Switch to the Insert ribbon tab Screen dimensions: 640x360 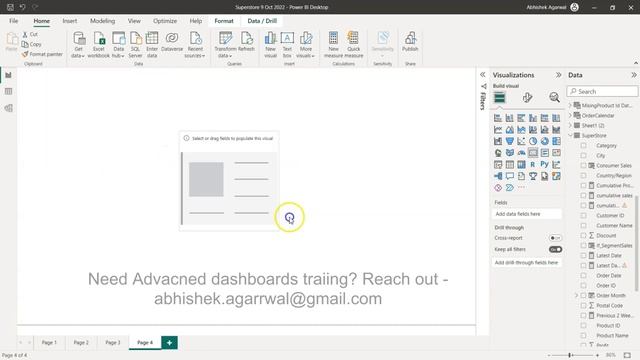tap(69, 21)
